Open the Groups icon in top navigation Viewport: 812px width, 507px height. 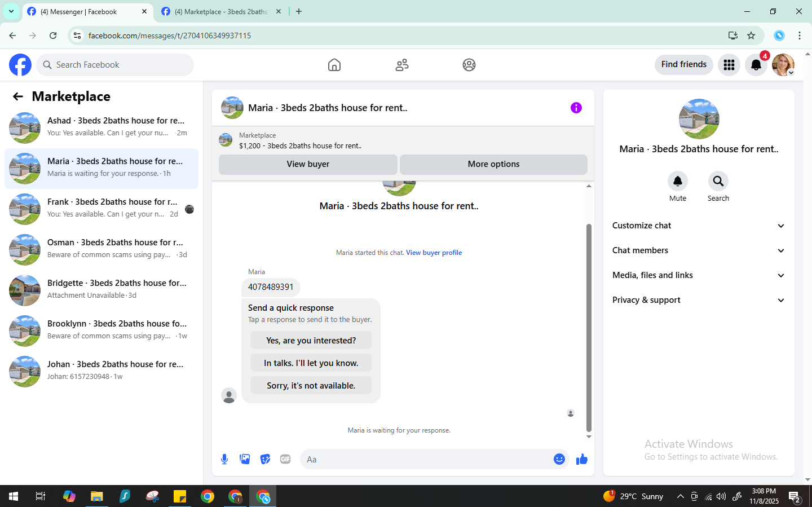[469, 65]
